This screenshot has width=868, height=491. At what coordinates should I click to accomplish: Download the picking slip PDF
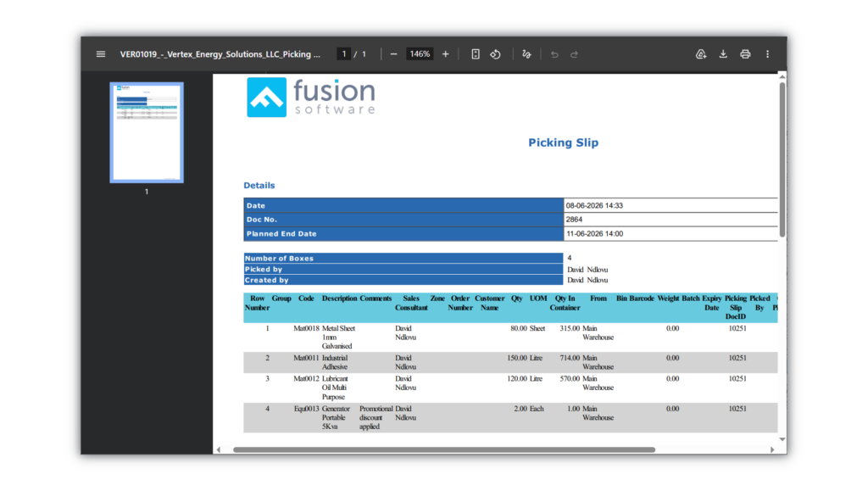(723, 54)
